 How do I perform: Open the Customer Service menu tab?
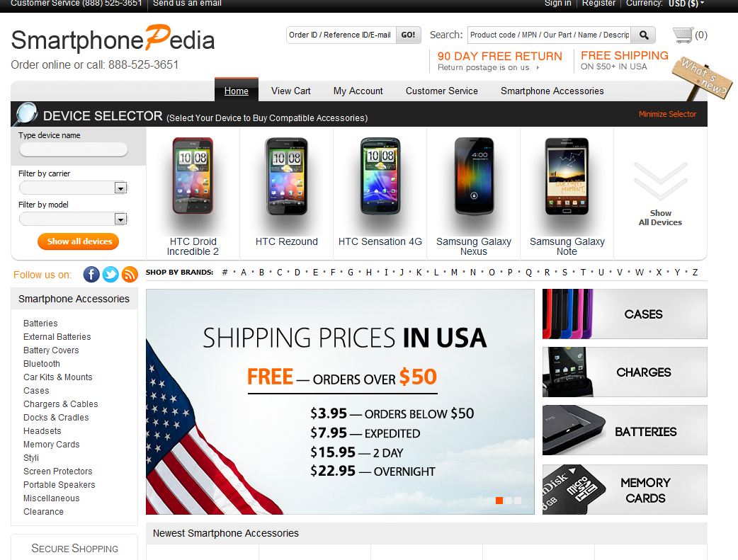pos(441,91)
